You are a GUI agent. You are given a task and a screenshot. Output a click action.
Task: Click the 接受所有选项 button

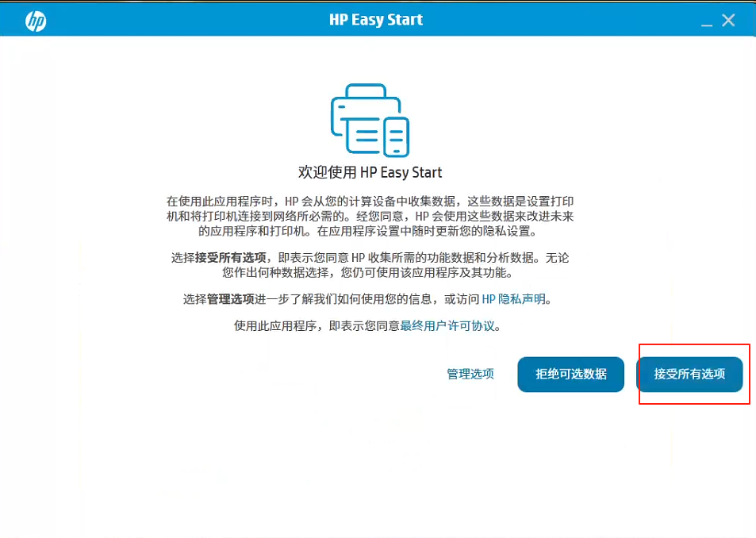coord(689,374)
